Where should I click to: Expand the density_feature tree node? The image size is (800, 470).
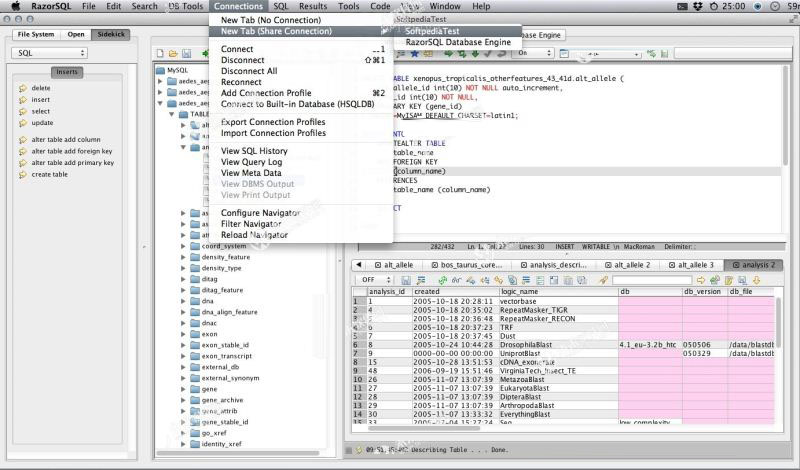[x=183, y=257]
